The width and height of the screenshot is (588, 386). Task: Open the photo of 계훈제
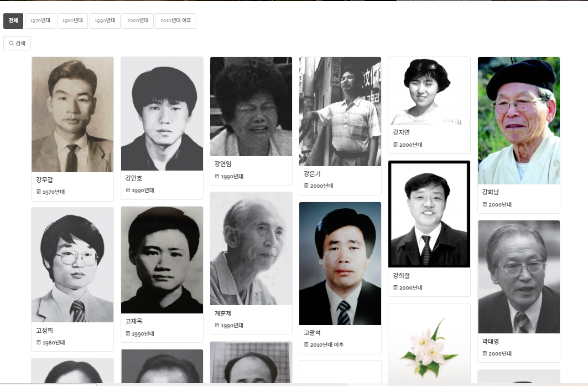[x=251, y=249]
